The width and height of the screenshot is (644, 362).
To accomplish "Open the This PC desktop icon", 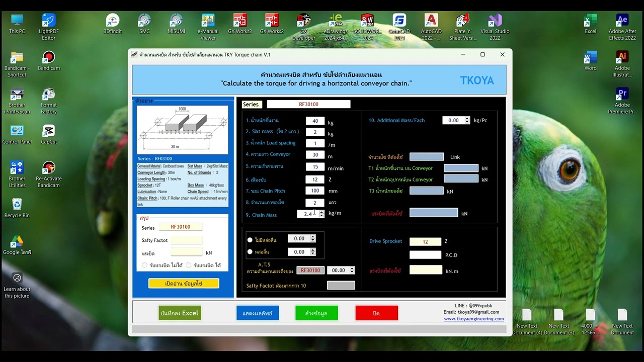I will 17,24.
